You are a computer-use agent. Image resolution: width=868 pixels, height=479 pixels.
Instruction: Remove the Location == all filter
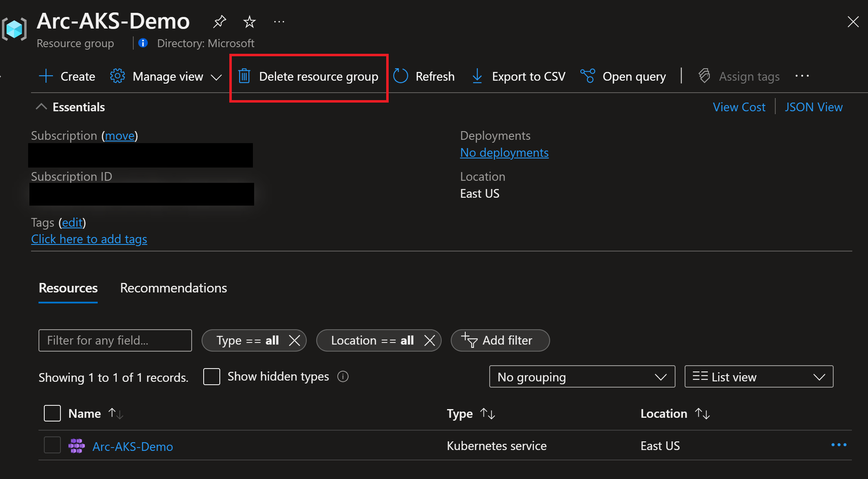click(x=430, y=340)
